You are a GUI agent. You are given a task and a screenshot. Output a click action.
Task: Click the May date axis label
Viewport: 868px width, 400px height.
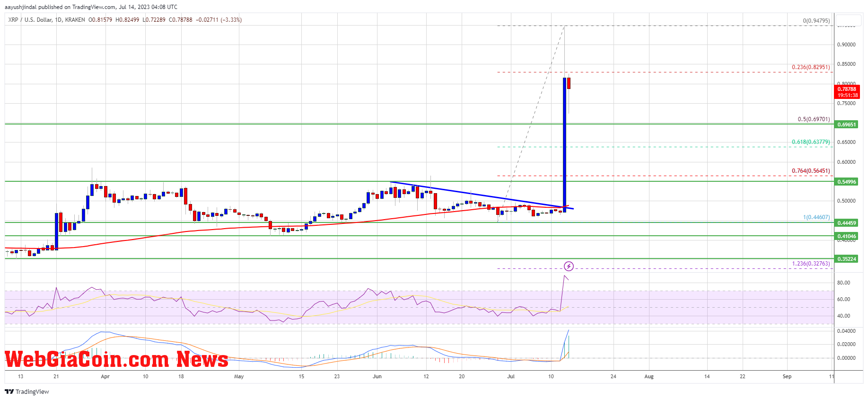pos(239,377)
